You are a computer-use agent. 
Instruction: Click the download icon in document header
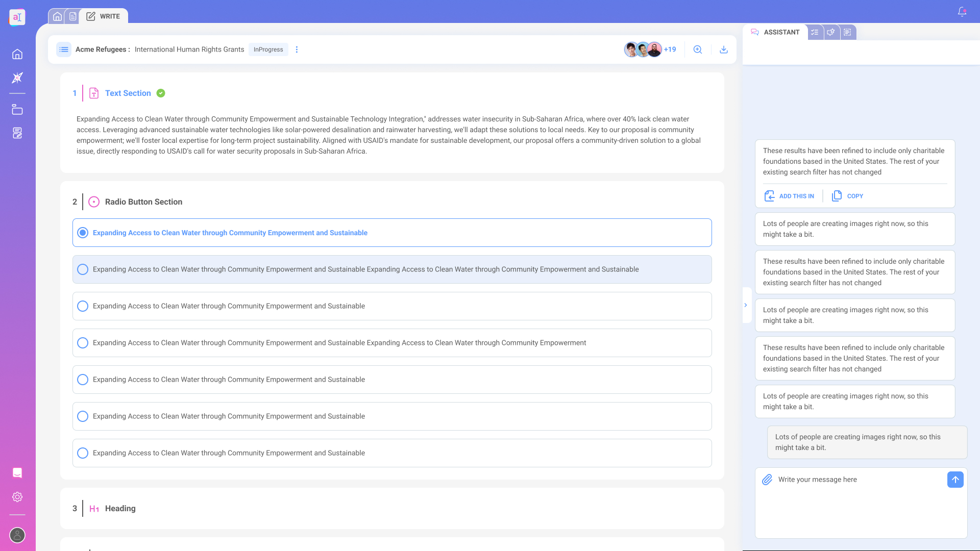724,49
